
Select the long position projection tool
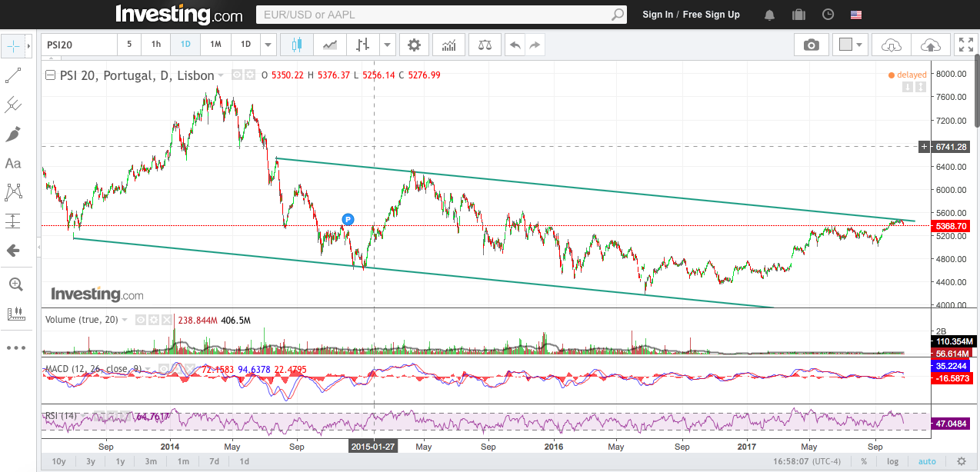(x=13, y=221)
